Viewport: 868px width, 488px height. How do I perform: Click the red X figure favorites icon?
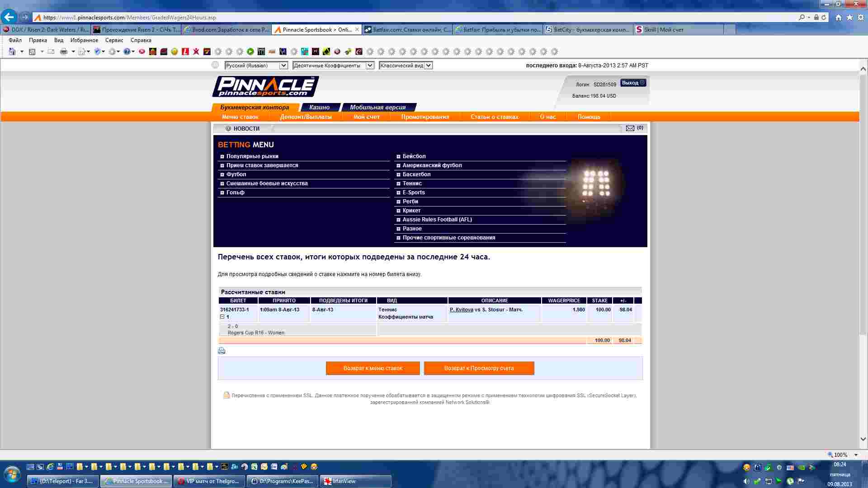[196, 52]
